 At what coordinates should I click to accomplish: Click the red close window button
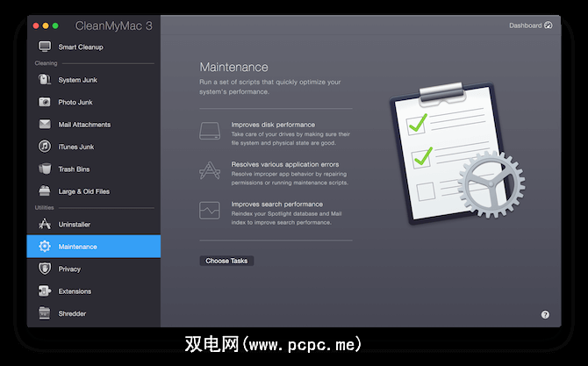tap(36, 25)
